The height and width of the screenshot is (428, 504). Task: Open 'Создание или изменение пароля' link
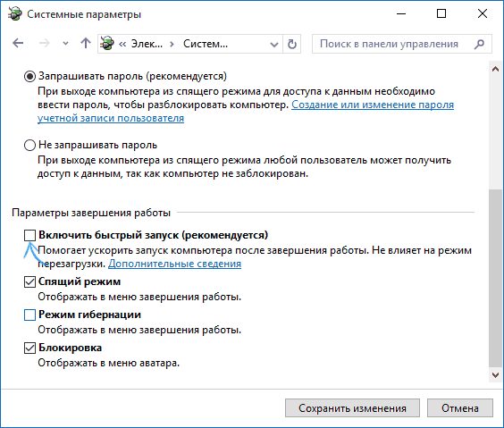(x=373, y=105)
